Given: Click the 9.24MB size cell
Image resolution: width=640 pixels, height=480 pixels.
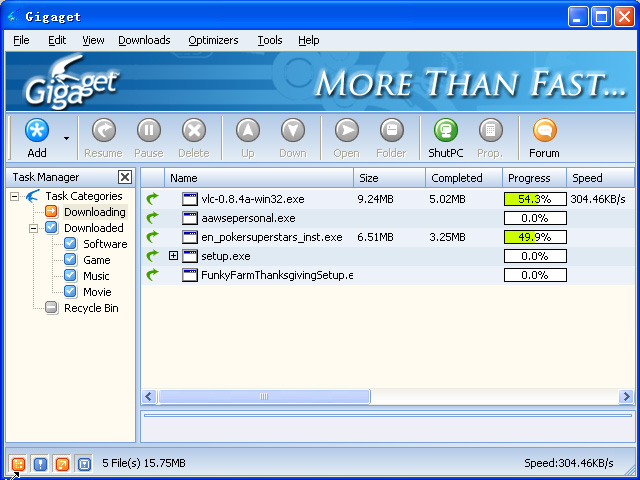Looking at the screenshot, I should (375, 199).
